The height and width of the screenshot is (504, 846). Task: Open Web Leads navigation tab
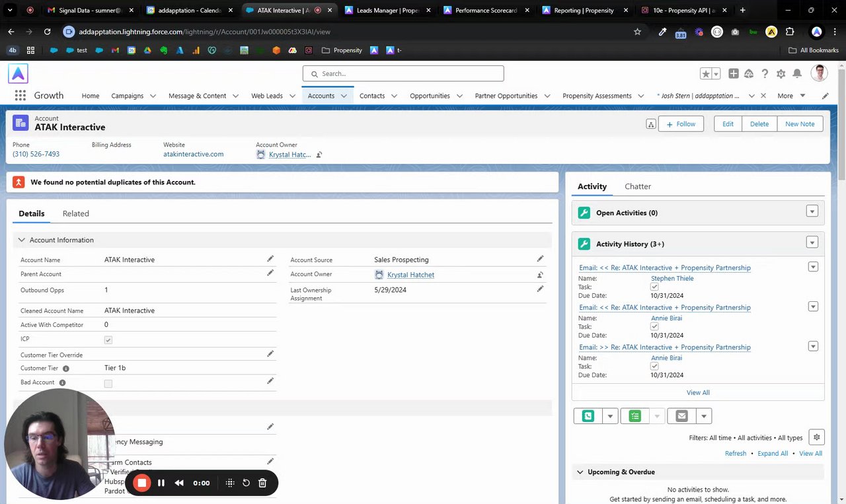(267, 96)
